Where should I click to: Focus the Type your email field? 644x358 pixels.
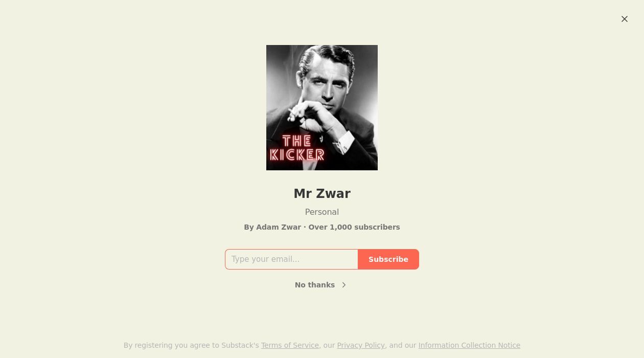point(291,259)
